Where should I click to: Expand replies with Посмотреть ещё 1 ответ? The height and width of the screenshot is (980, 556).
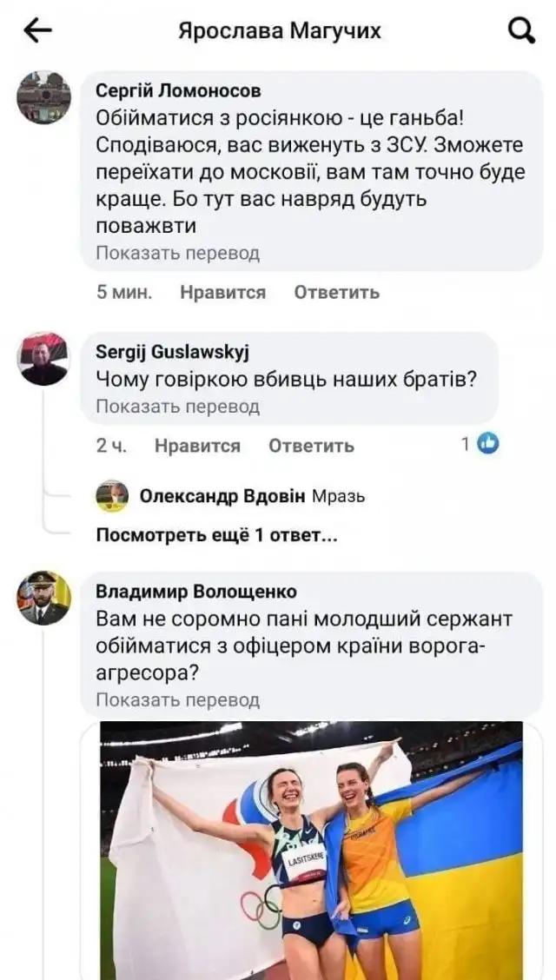(x=215, y=535)
